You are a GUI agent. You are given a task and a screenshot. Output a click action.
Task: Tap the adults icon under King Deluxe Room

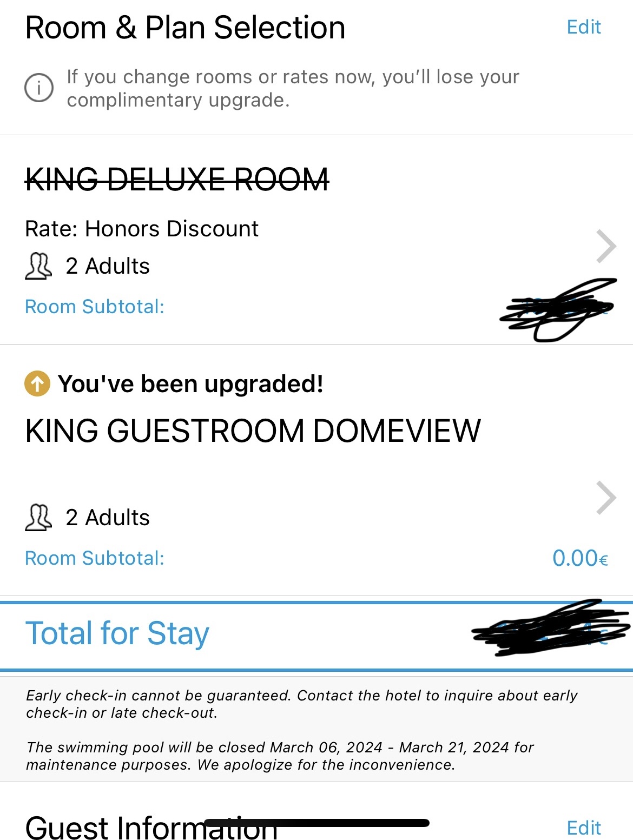point(38,266)
